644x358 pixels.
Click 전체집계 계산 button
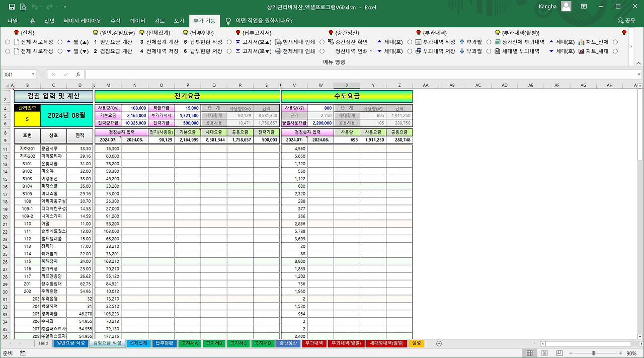[159, 42]
